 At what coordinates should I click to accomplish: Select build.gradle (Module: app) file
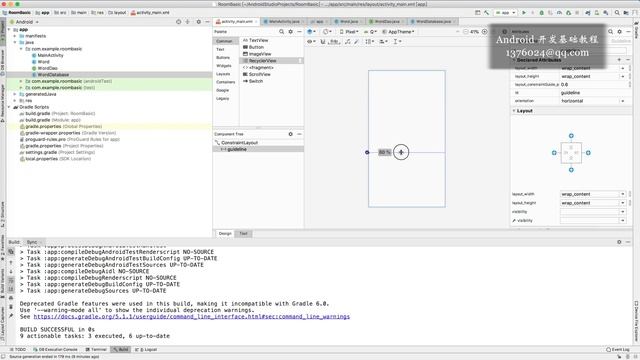click(53, 120)
